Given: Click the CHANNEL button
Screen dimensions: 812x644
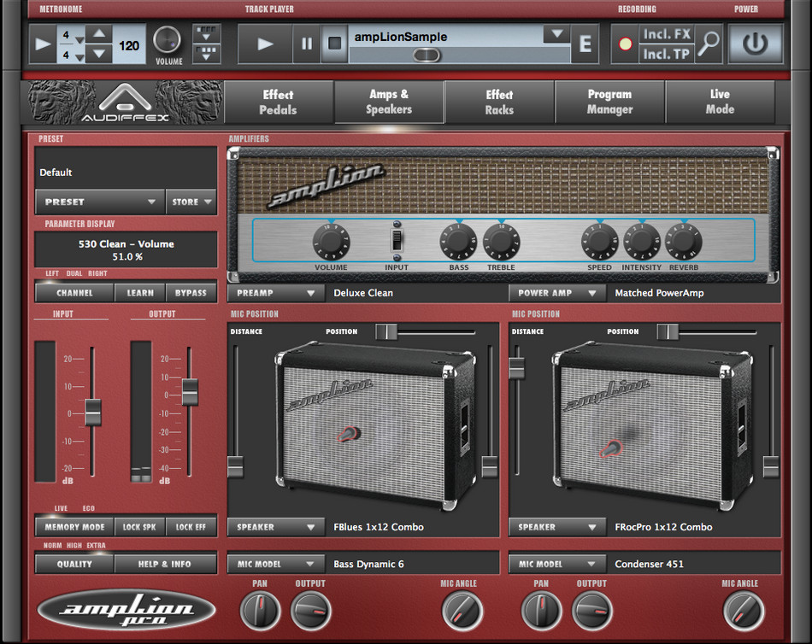Looking at the screenshot, I should [x=74, y=293].
